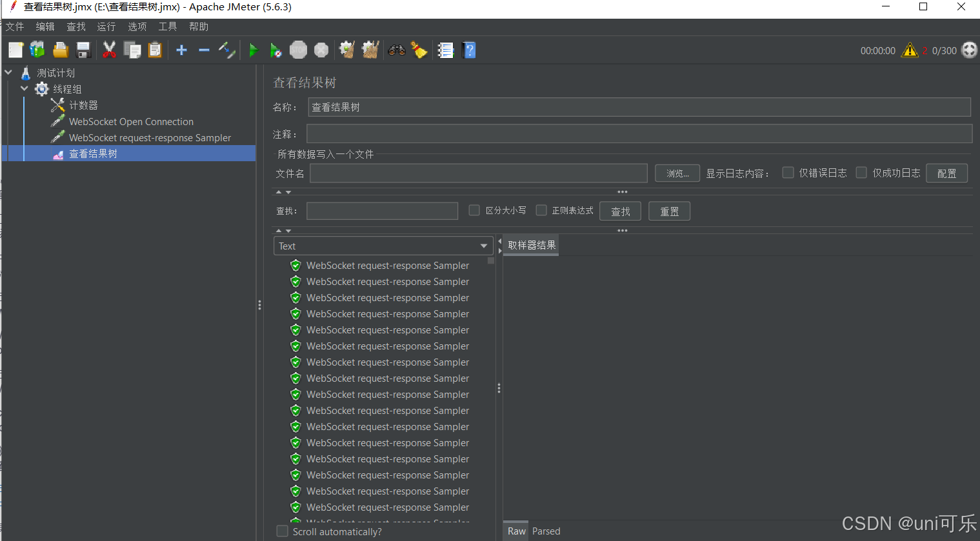This screenshot has width=980, height=541.
Task: Click the Toggle enable/disable icon
Action: pos(227,50)
